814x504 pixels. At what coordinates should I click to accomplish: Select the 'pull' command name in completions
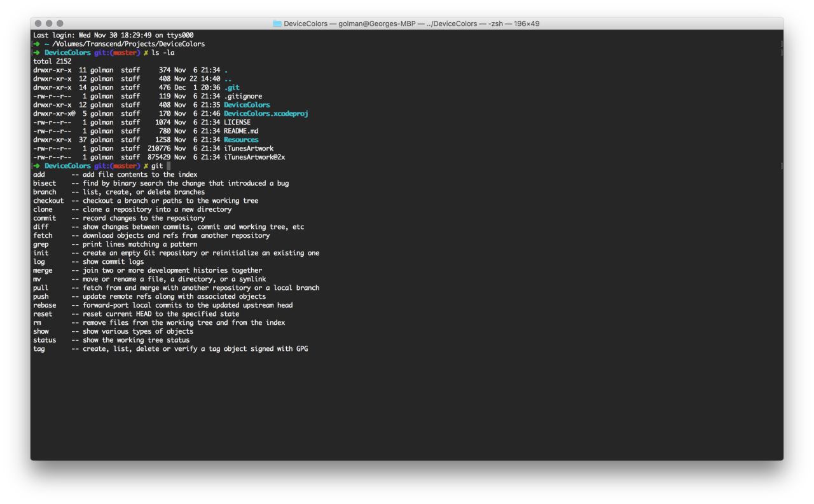(x=41, y=288)
